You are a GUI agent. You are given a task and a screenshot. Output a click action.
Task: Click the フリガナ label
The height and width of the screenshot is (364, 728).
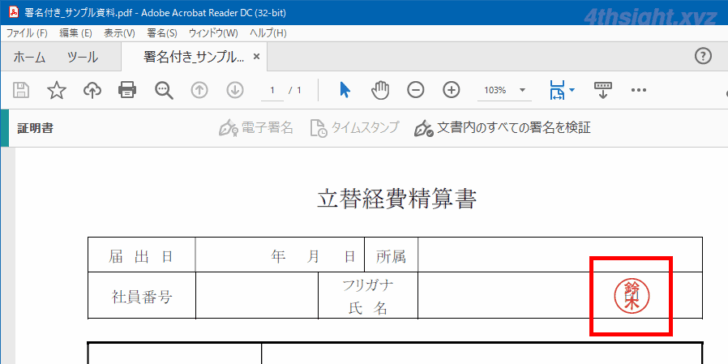368,285
